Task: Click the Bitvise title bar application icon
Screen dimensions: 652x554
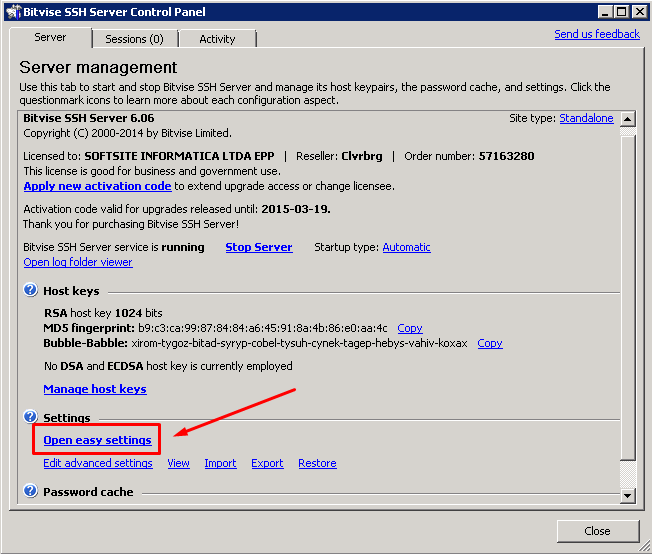Action: pos(12,12)
